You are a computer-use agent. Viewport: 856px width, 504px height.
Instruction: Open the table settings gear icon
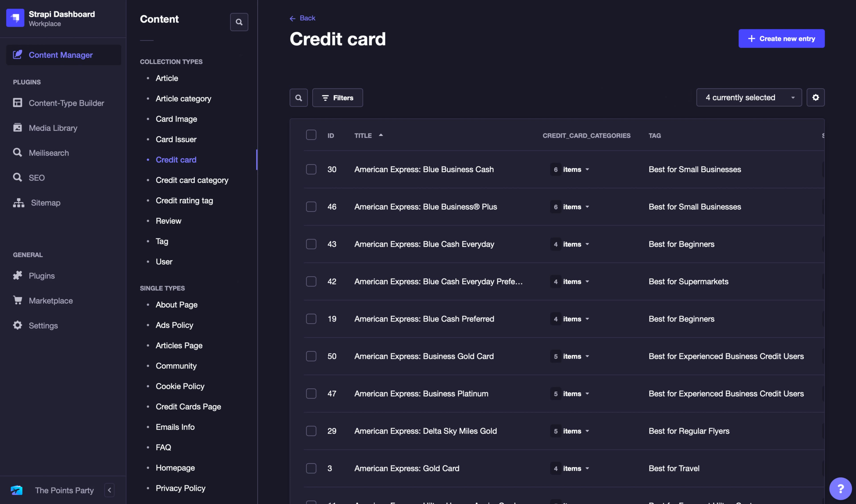[x=816, y=98]
